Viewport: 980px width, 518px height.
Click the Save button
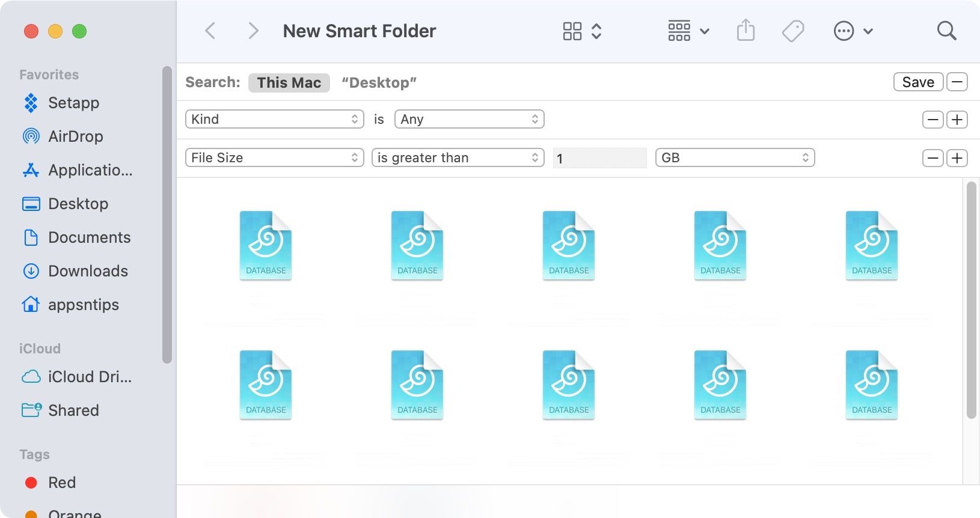click(917, 82)
